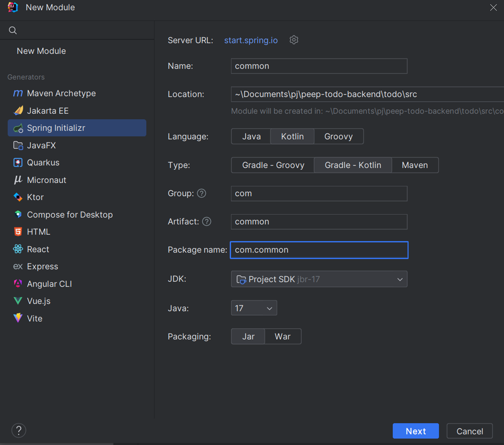Focus the Name input field

coord(319,66)
